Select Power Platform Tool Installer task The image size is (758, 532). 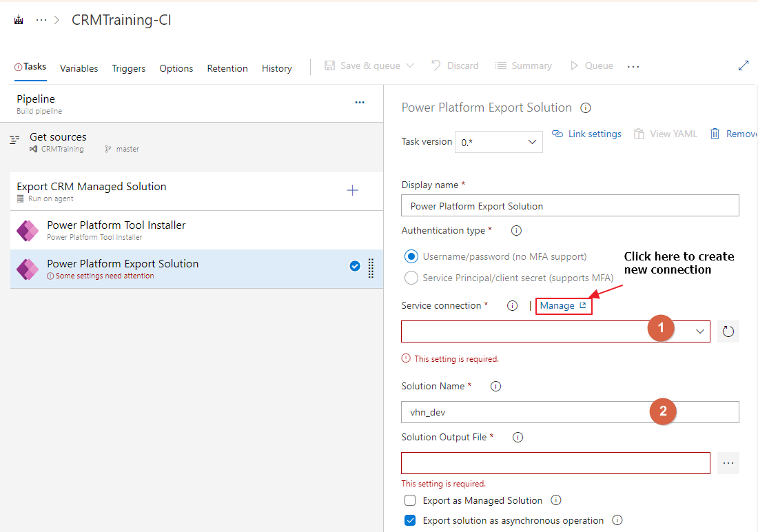pos(196,230)
